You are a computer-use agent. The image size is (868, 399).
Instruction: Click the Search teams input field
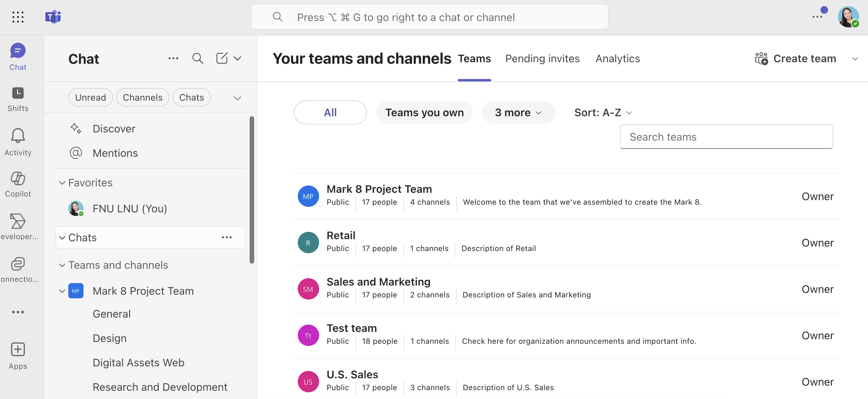point(726,137)
